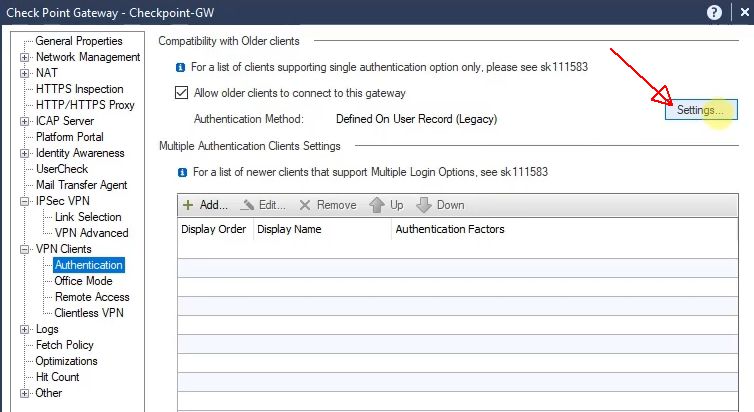Viewport: 754px width, 412px height.
Task: Select HTTPS Inspection in the tree
Action: coord(79,89)
